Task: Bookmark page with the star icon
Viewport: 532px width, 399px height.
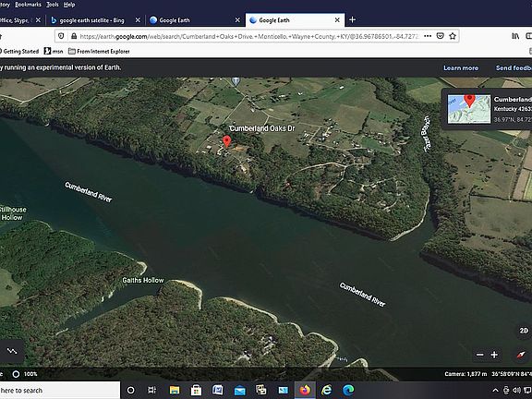Action: tap(453, 36)
